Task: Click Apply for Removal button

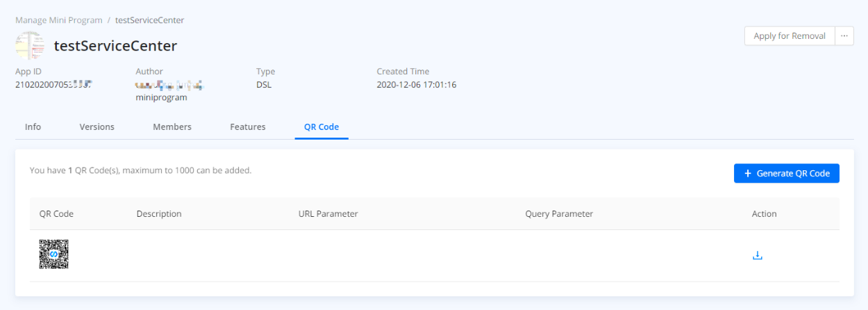Action: point(789,36)
